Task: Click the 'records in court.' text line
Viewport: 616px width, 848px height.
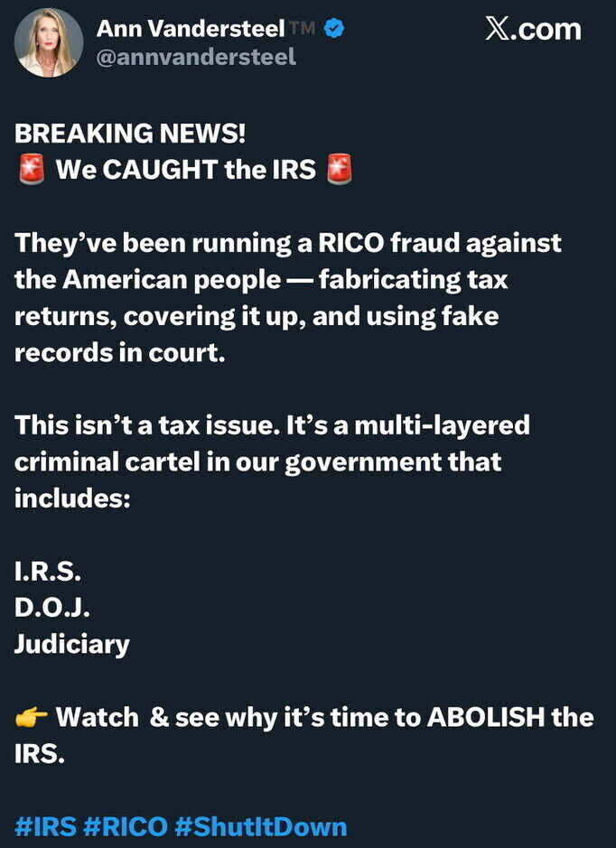Action: tap(119, 352)
